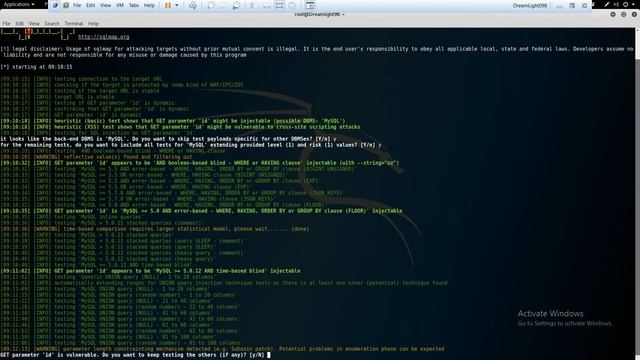
Task: Click the time-based comparison warning line
Action: pos(155,229)
